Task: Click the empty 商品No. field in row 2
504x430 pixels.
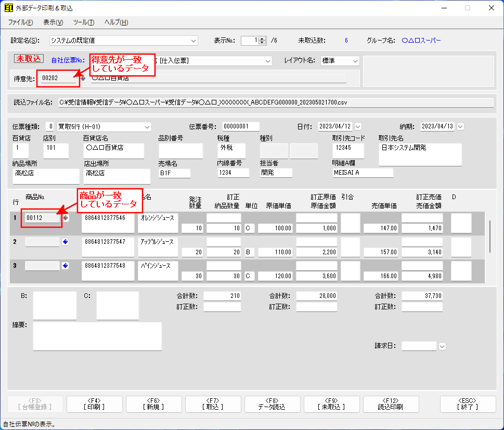Action: click(x=43, y=242)
